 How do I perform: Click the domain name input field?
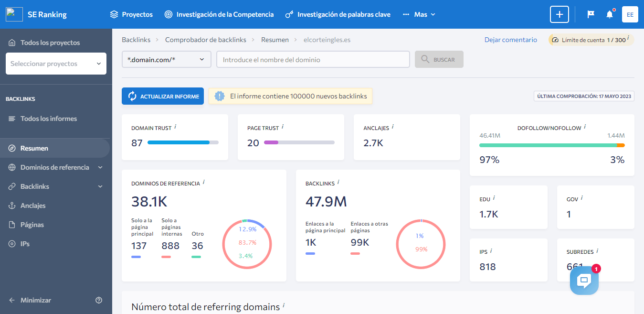point(313,59)
